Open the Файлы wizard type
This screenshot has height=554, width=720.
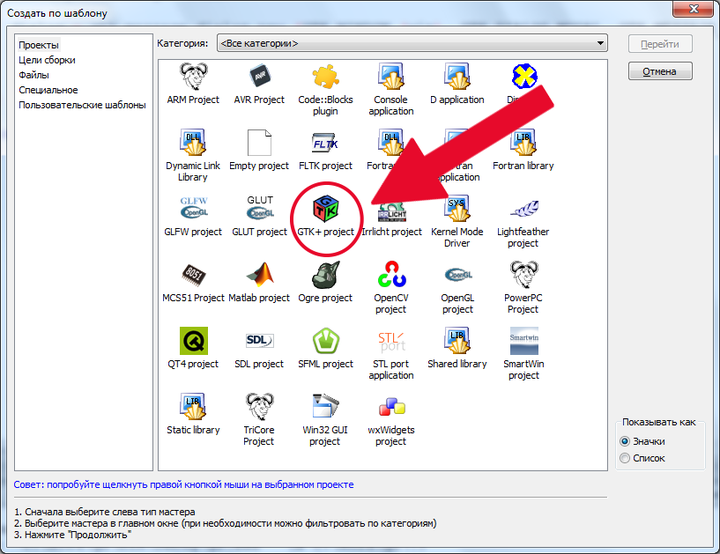[x=34, y=75]
